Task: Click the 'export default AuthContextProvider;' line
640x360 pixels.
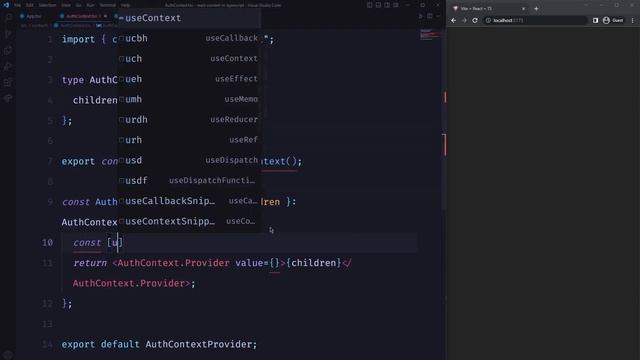Action: (x=159, y=344)
